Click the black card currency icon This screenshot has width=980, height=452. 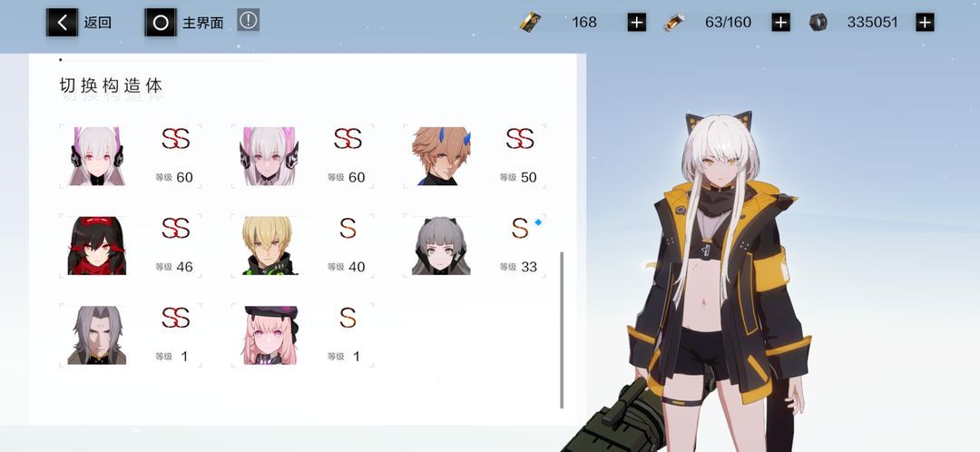click(x=530, y=23)
